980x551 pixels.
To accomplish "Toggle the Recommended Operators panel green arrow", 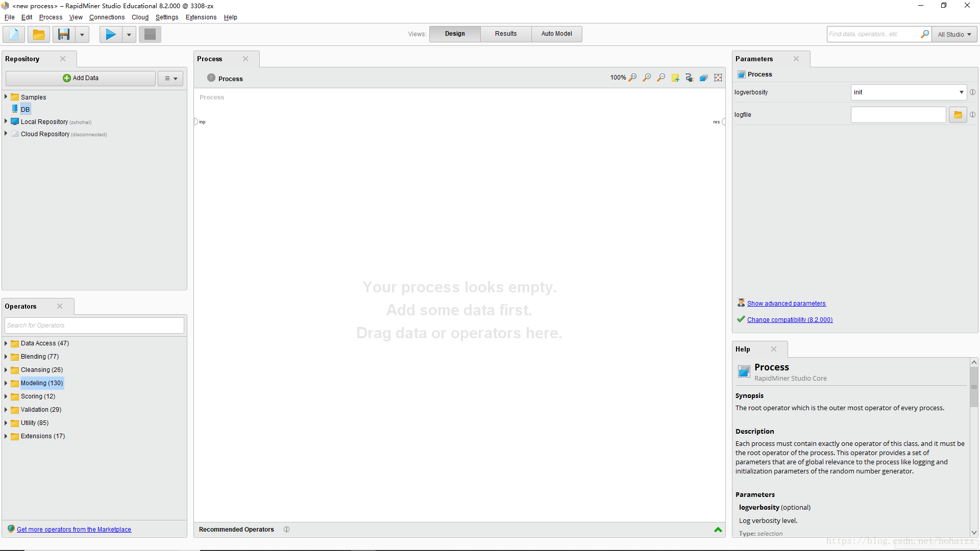I will 718,530.
